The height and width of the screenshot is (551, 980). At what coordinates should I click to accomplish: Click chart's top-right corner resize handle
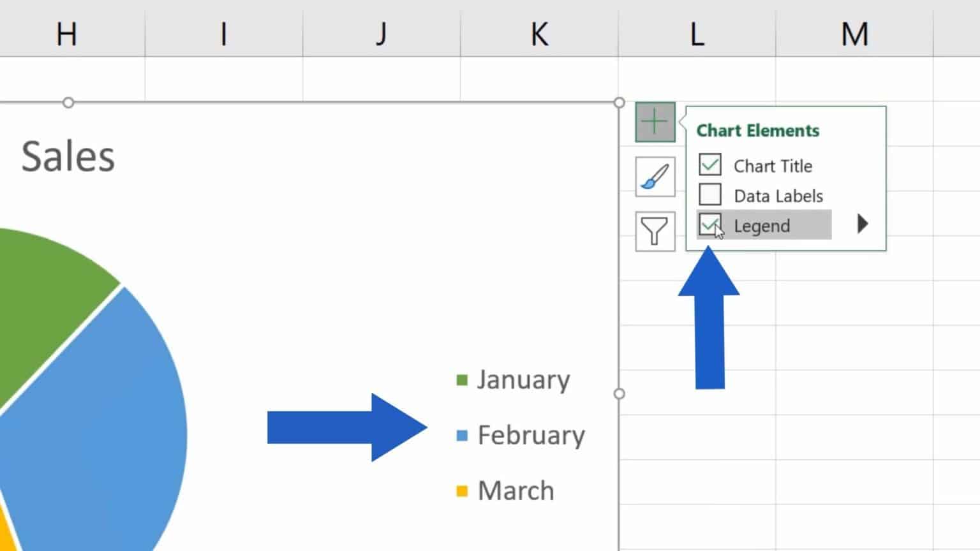pos(619,103)
